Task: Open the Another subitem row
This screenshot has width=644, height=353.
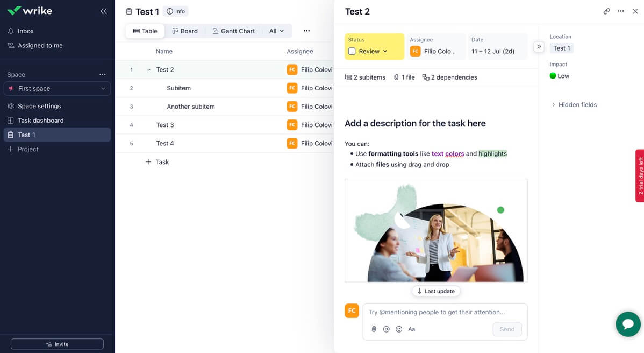Action: pyautogui.click(x=224, y=107)
